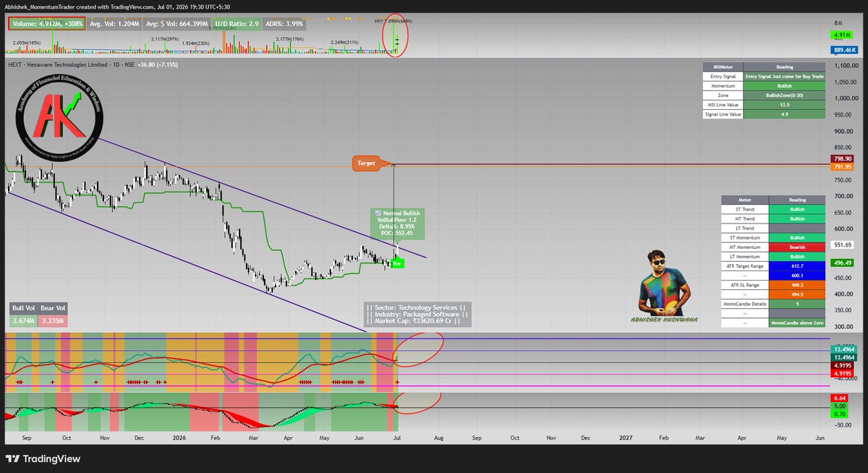The image size is (868, 473).
Task: Click the Aug label on time axis
Action: pyautogui.click(x=438, y=438)
